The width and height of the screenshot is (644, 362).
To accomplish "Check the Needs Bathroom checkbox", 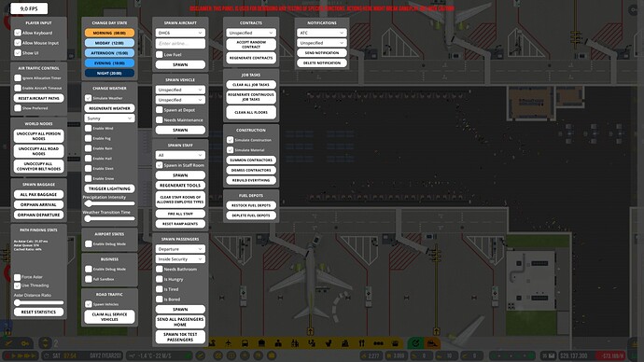I will point(160,270).
